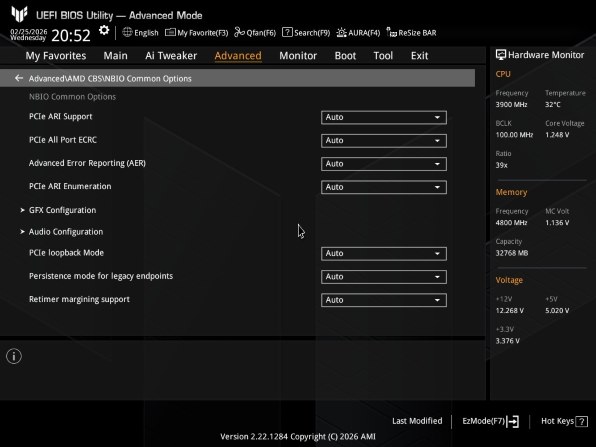Image resolution: width=596 pixels, height=447 pixels.
Task: Click MC Volt value 1.136 V
Action: [x=557, y=223]
